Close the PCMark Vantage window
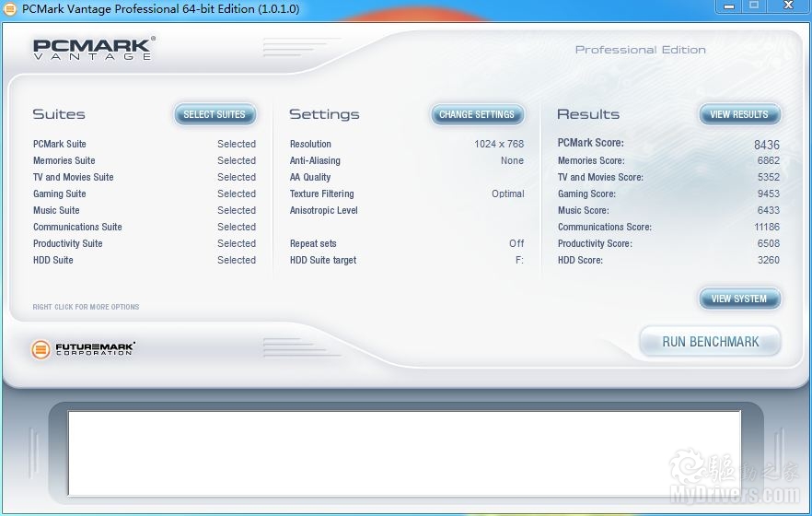 coord(788,6)
